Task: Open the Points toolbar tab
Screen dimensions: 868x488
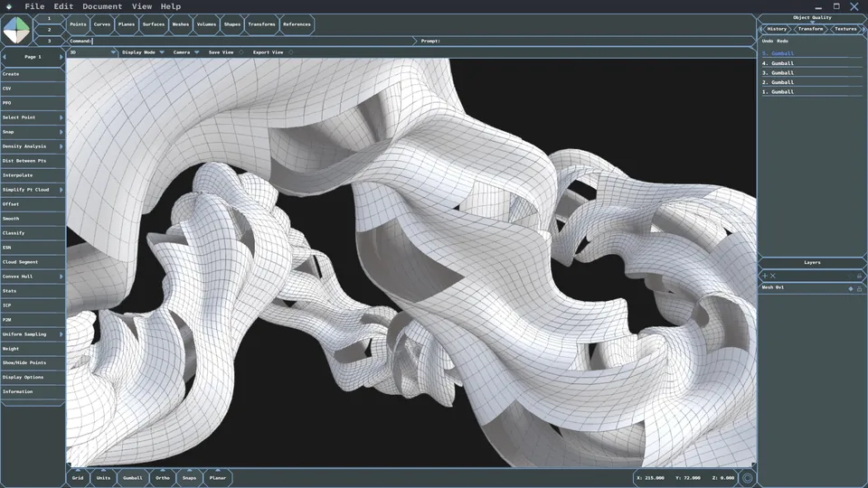Action: 78,24
